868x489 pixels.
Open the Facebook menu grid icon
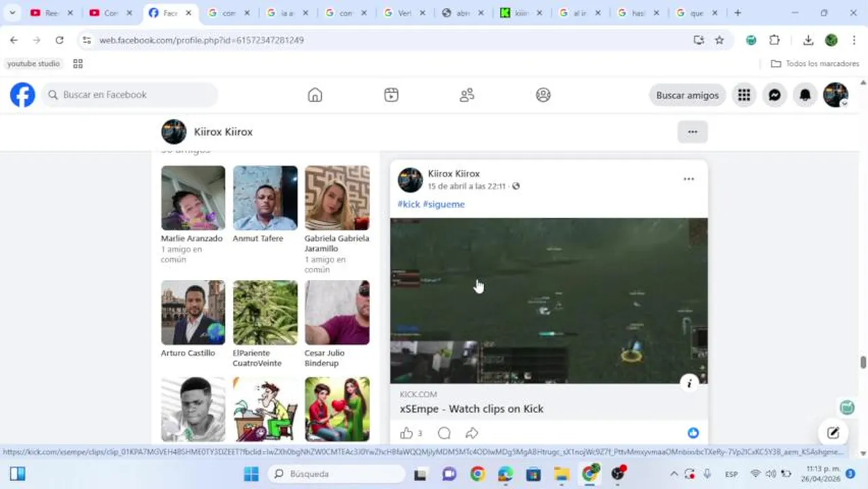(744, 95)
